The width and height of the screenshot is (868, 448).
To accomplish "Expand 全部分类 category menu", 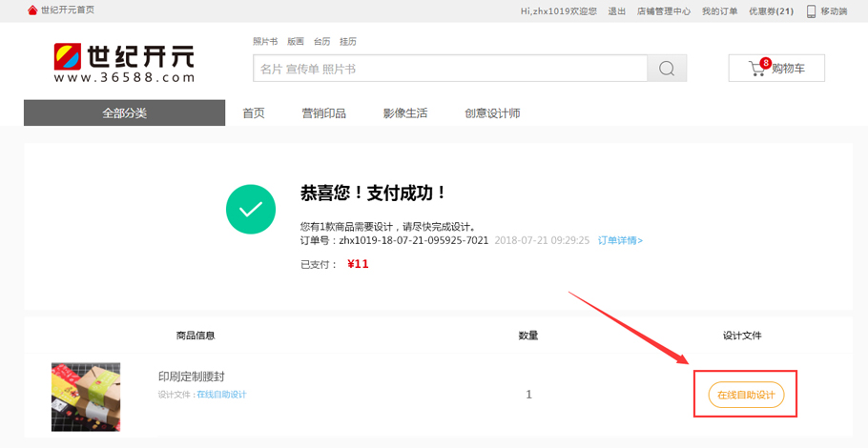I will click(124, 112).
